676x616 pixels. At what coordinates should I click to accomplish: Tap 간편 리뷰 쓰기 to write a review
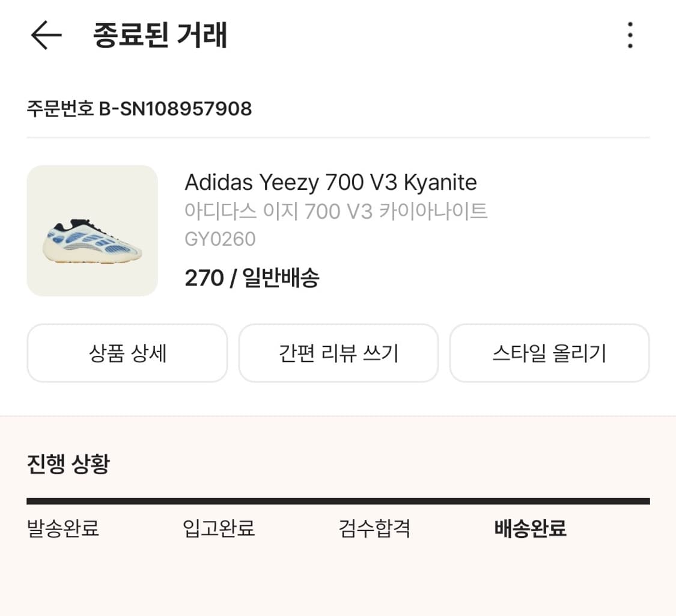[x=338, y=353]
